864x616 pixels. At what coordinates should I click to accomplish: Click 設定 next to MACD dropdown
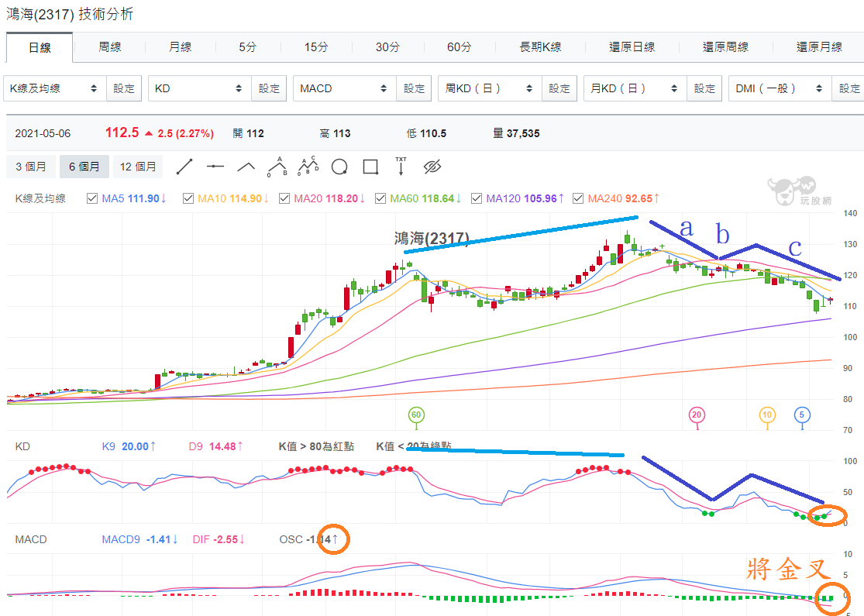(x=414, y=88)
